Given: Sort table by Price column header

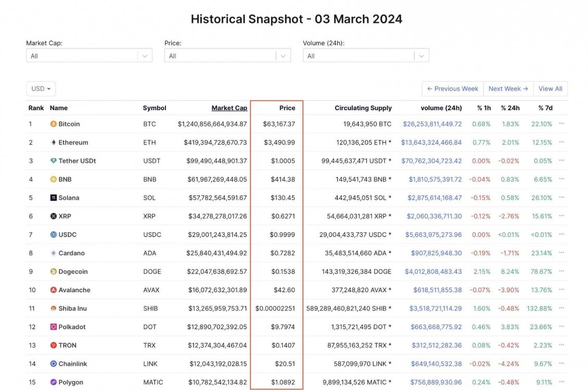Looking at the screenshot, I should pos(287,108).
